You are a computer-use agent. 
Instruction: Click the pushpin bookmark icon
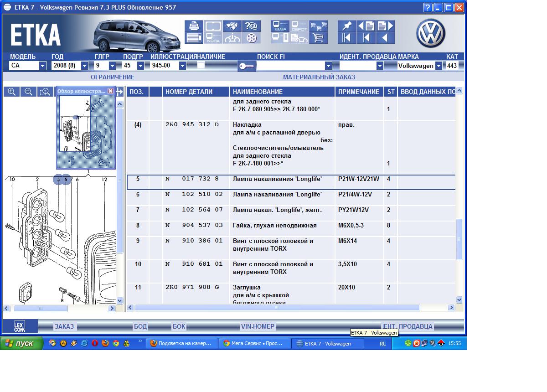pyautogui.click(x=347, y=26)
